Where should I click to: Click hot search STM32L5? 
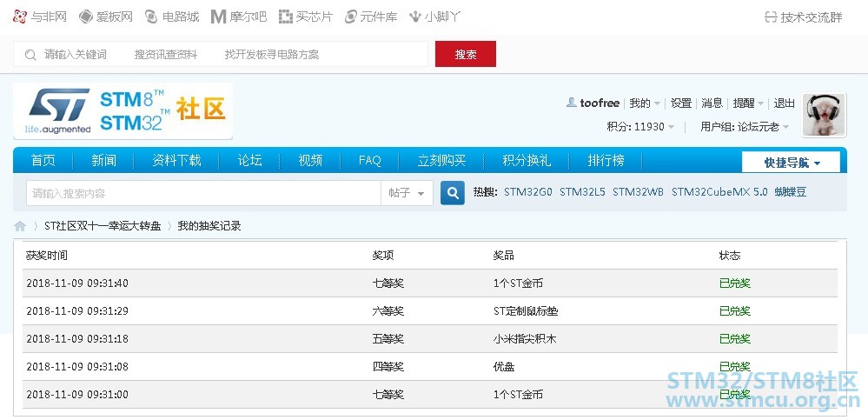(582, 192)
